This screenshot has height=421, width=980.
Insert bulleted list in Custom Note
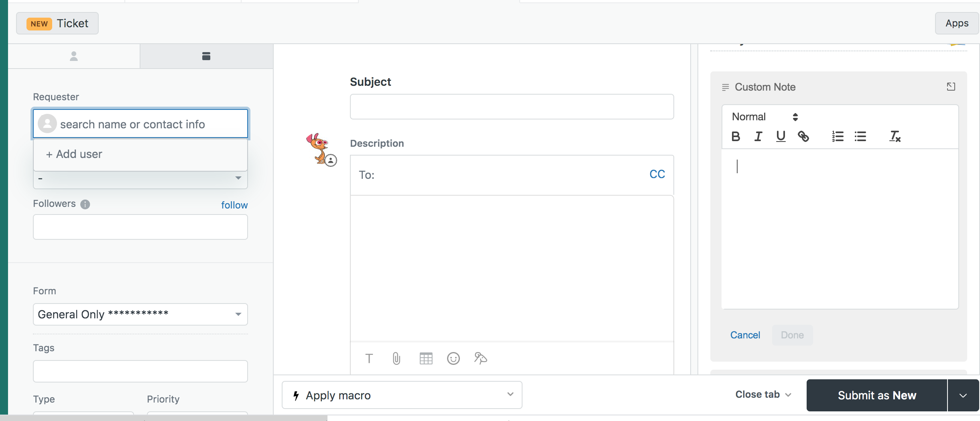point(860,136)
